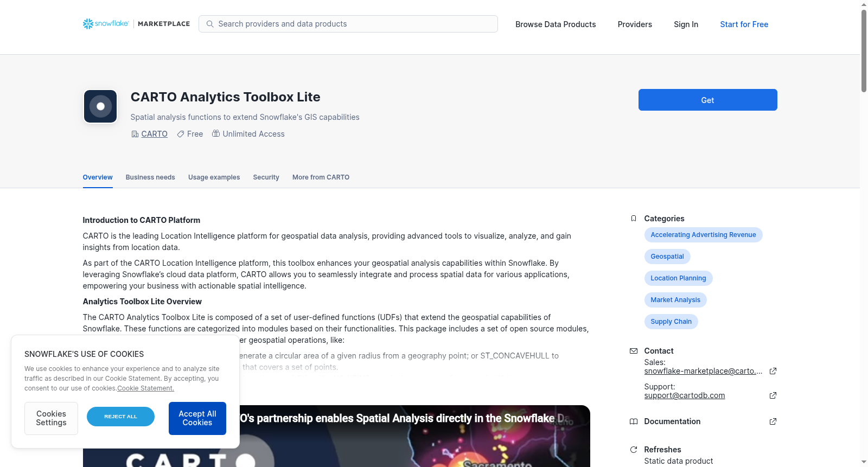Click the Contact envelope icon

click(634, 351)
